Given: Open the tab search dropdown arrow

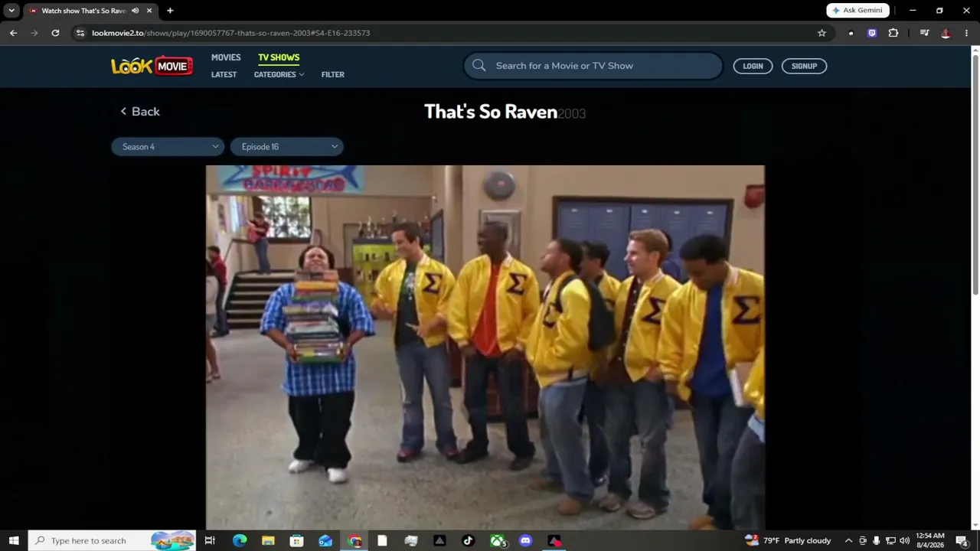Looking at the screenshot, I should (x=11, y=11).
